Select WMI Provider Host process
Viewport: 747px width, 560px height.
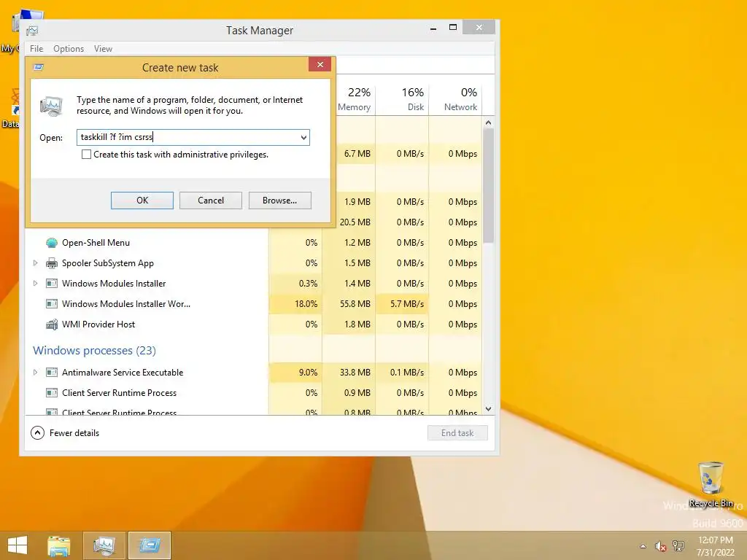click(98, 324)
